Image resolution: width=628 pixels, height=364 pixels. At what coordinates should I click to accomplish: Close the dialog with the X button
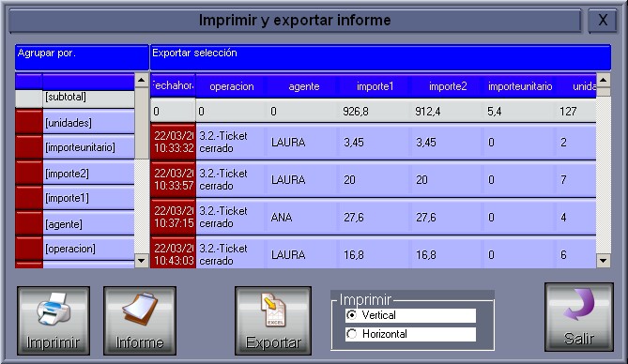pos(603,20)
